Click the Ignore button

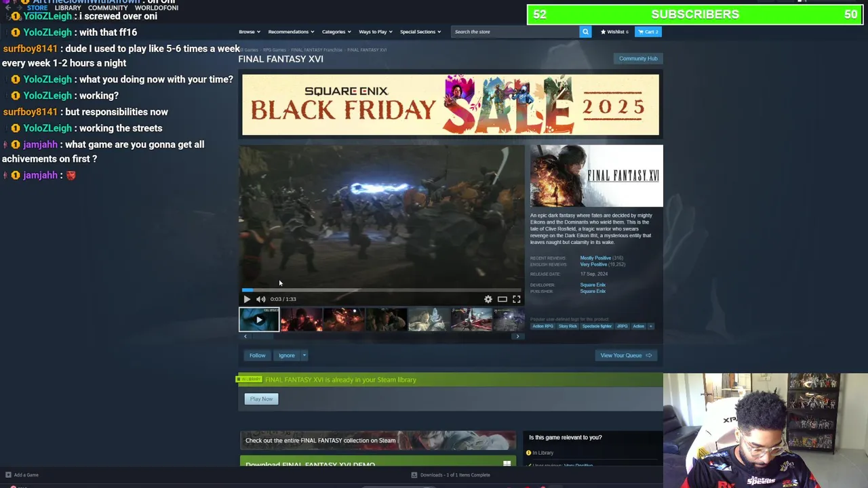coord(287,355)
